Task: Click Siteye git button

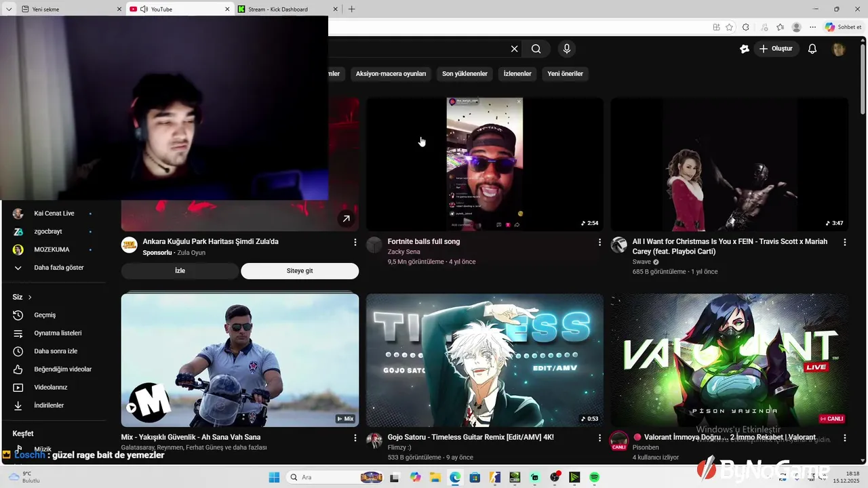Action: (x=300, y=270)
